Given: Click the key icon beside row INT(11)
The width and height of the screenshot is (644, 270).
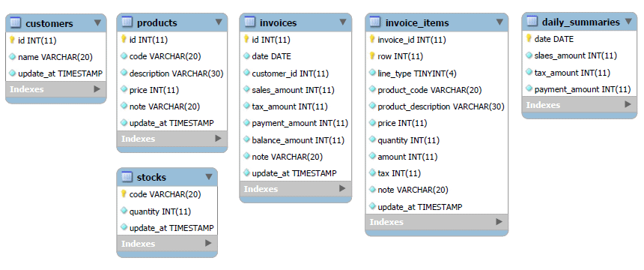Looking at the screenshot, I should click(372, 55).
